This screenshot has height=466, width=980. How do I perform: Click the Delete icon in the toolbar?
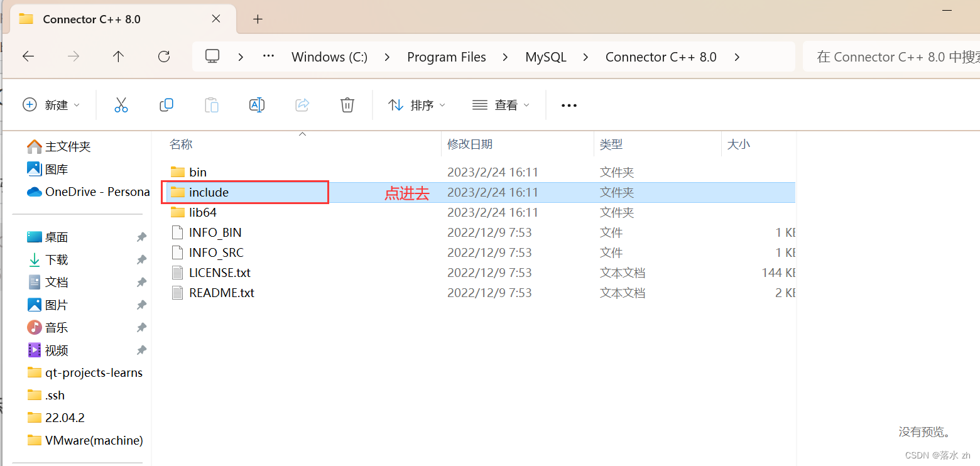coord(347,104)
